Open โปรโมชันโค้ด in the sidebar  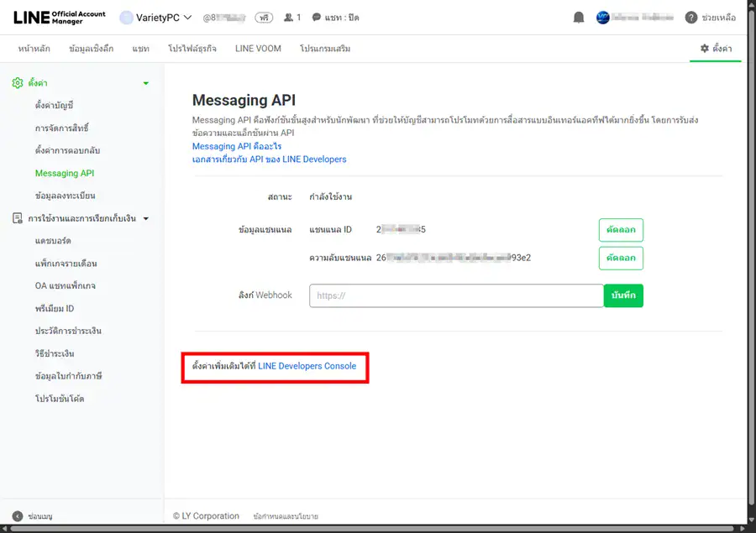tap(60, 399)
